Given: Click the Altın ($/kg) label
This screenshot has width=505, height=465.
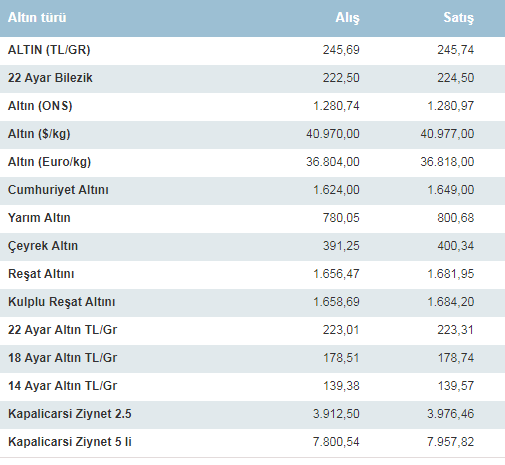Looking at the screenshot, I should click(39, 134).
